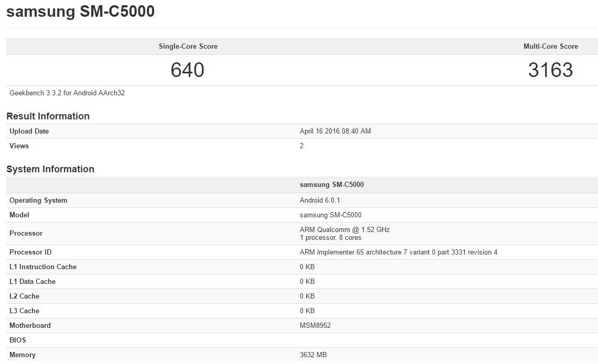The width and height of the screenshot is (598, 364).
Task: Click the System Information heading
Action: coord(50,169)
